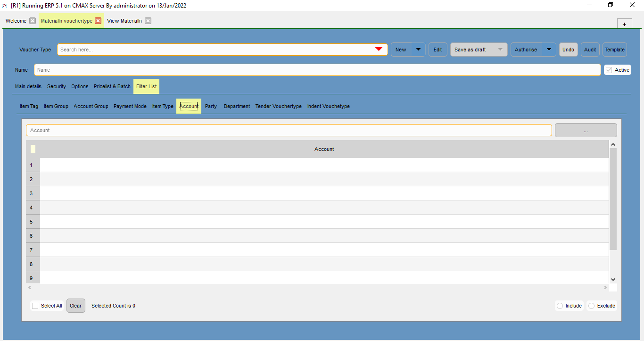Select the Include radio button

[x=560, y=306]
